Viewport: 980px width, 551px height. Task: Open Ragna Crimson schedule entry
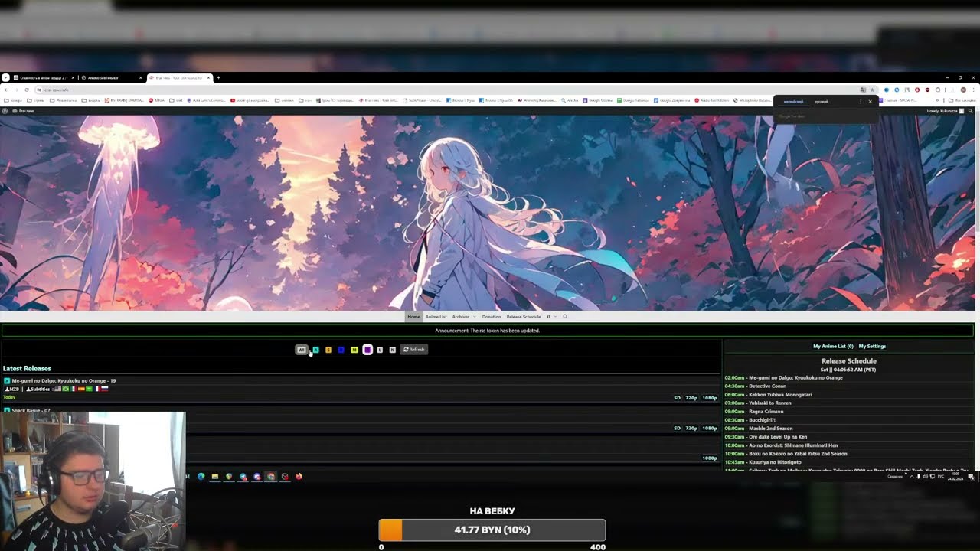(x=766, y=412)
